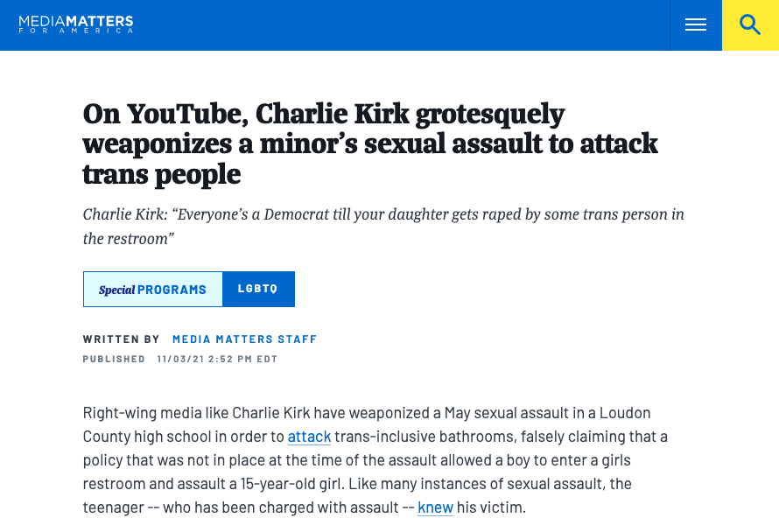Select the Special Programs tag
This screenshot has width=779, height=532.
coord(153,290)
